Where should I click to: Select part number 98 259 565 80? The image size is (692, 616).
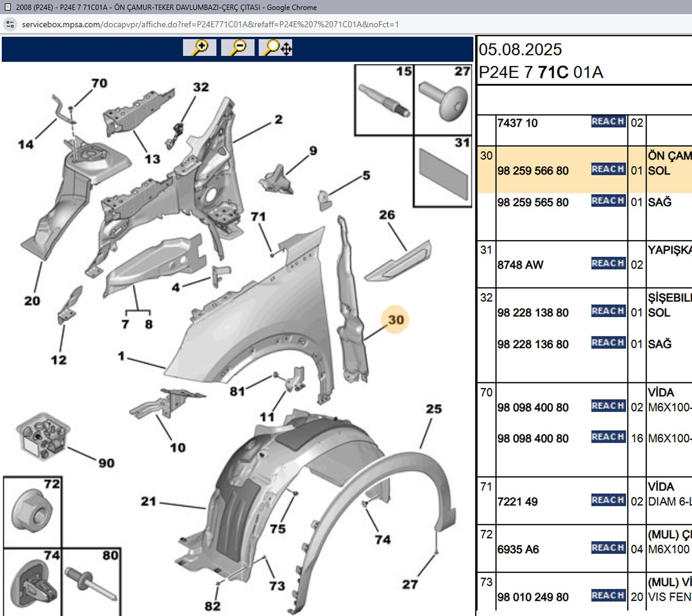coord(533,203)
